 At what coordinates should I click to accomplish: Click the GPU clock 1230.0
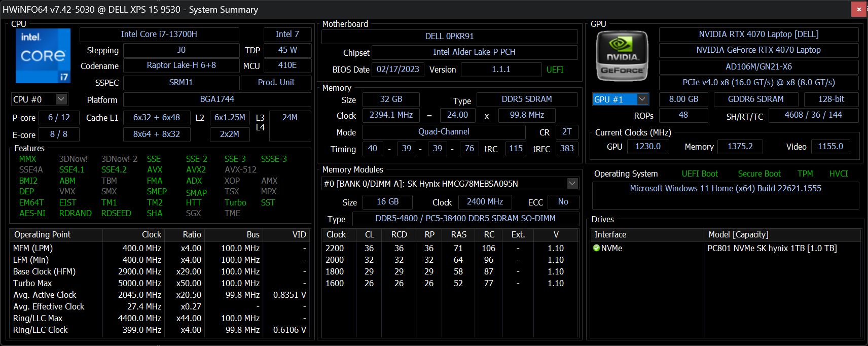pyautogui.click(x=648, y=147)
